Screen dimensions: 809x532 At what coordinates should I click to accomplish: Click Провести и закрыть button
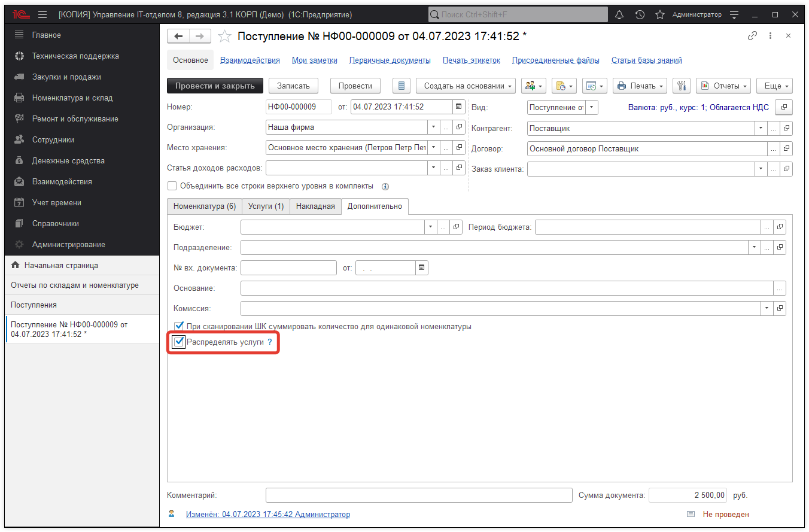(215, 86)
